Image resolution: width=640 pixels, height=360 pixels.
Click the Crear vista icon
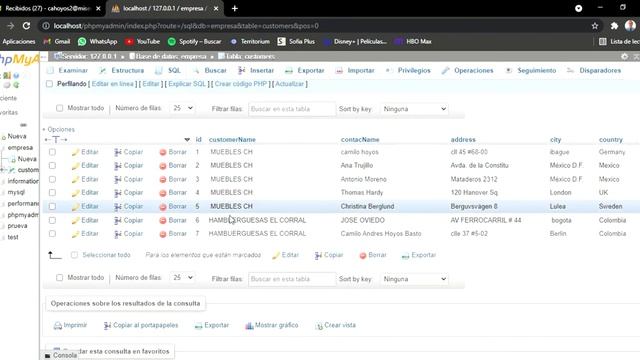coord(319,326)
